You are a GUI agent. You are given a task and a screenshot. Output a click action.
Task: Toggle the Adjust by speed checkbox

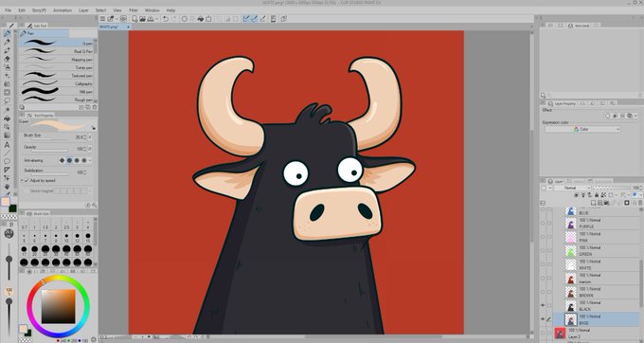(27, 180)
